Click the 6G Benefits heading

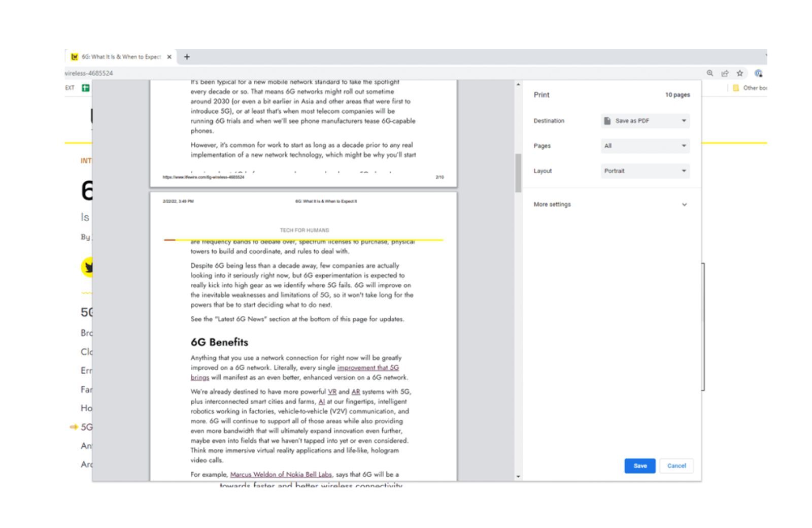pos(219,342)
